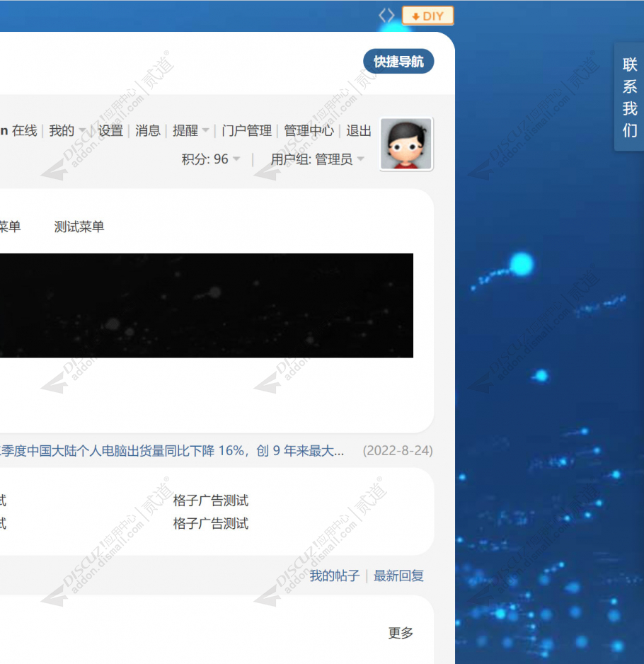Open the 用户组: 管理员 link
Viewport: 644px width, 664px height.
[x=311, y=159]
